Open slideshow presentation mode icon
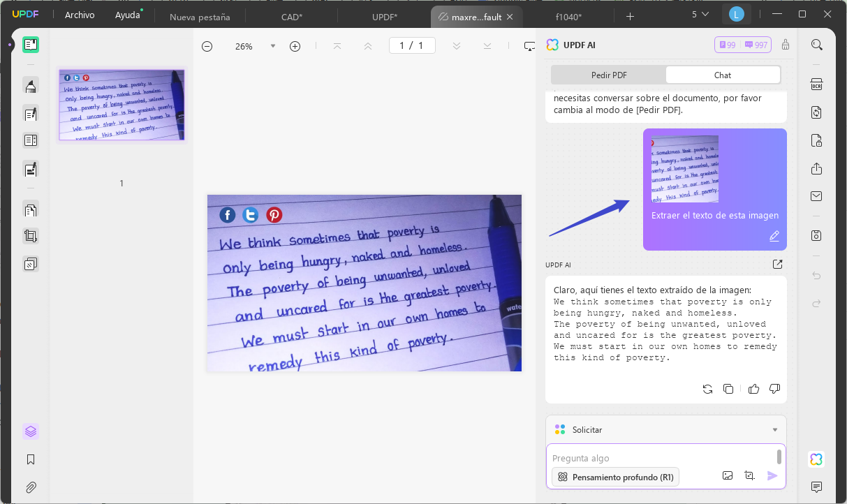 [x=529, y=46]
